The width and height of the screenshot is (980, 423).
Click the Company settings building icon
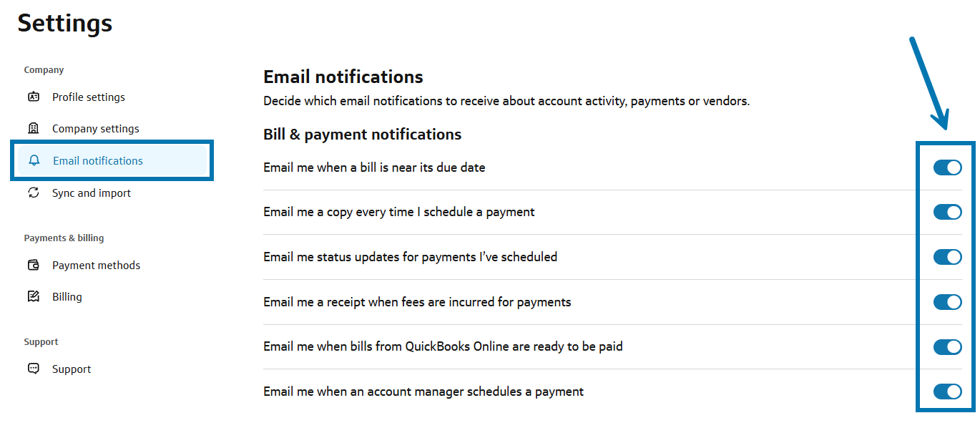(34, 128)
